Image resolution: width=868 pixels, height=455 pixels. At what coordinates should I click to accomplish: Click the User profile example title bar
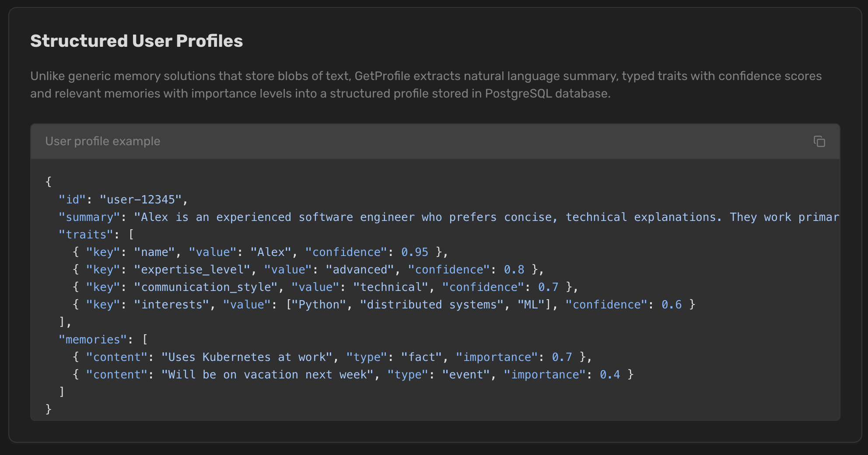[102, 141]
